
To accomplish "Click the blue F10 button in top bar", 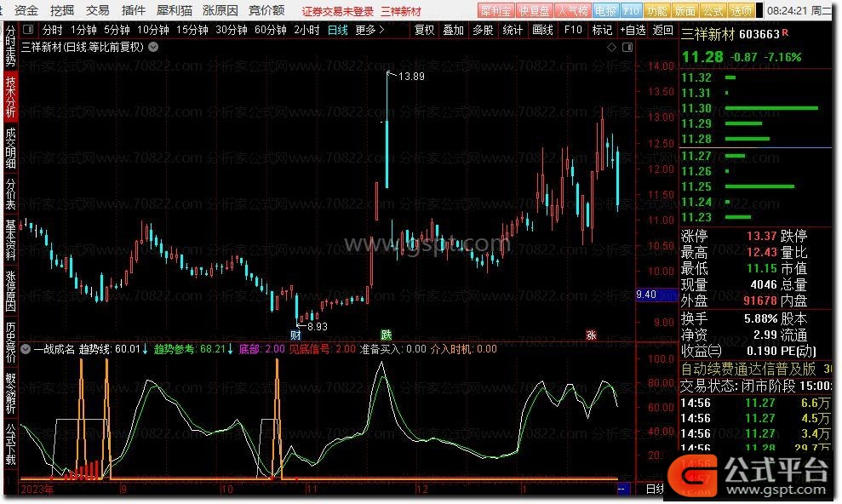I will click(631, 11).
